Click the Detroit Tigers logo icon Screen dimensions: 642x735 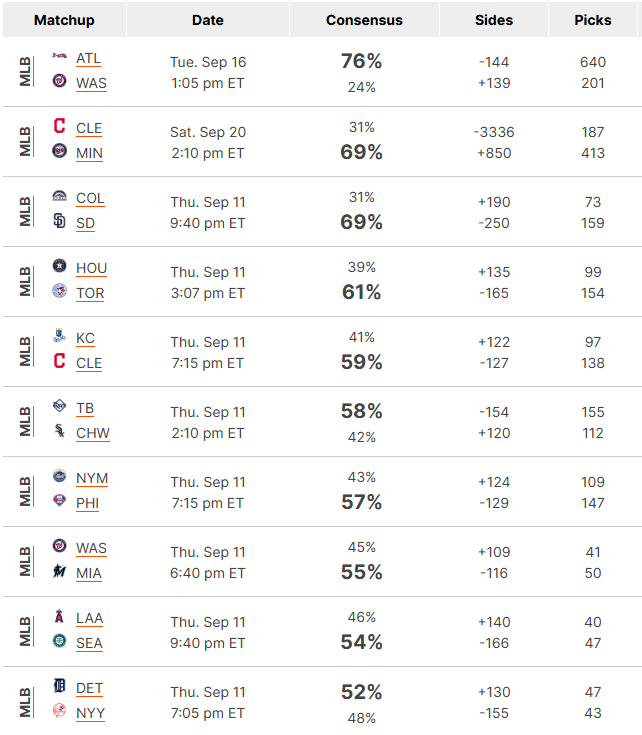59,686
